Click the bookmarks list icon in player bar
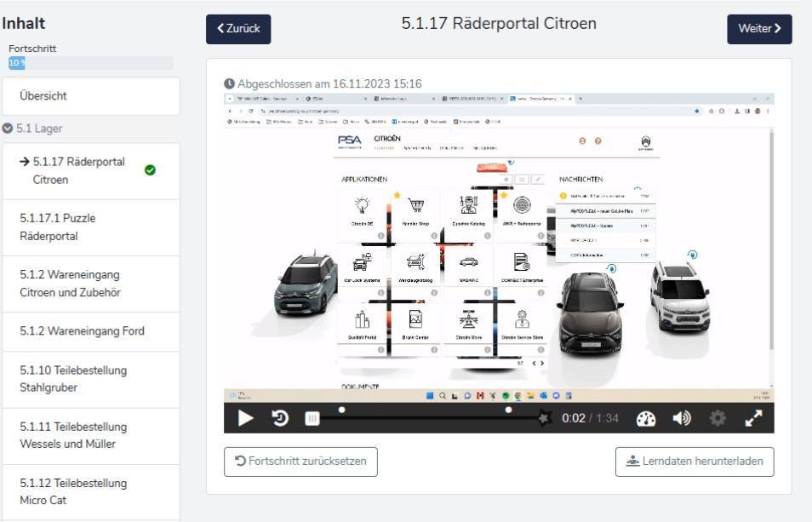Image resolution: width=812 pixels, height=522 pixels. click(x=312, y=418)
